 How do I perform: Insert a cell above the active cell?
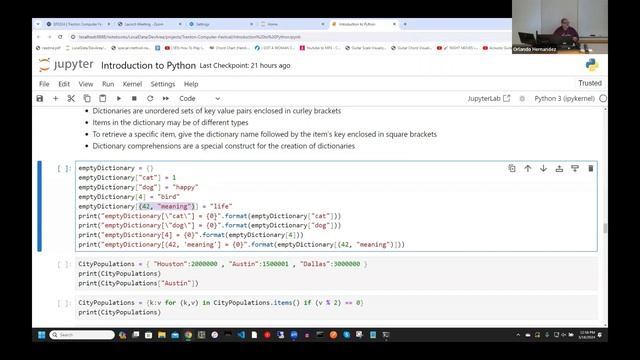tap(559, 168)
